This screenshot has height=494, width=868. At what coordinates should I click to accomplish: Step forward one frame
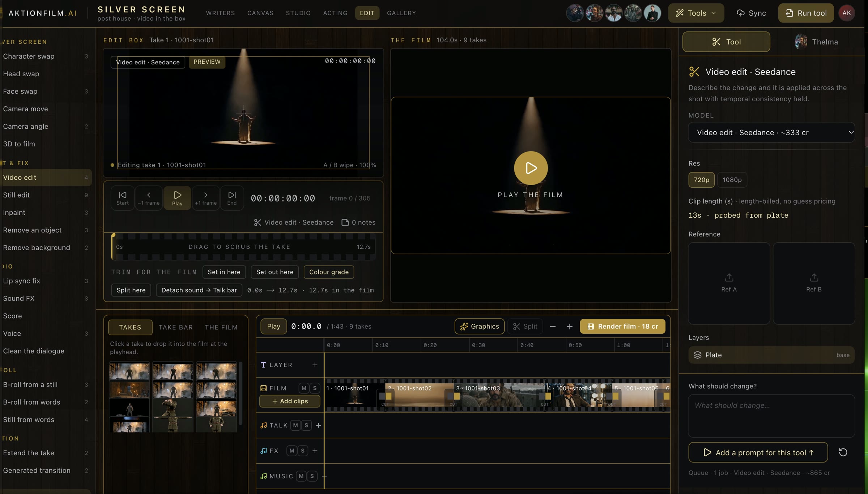click(206, 198)
